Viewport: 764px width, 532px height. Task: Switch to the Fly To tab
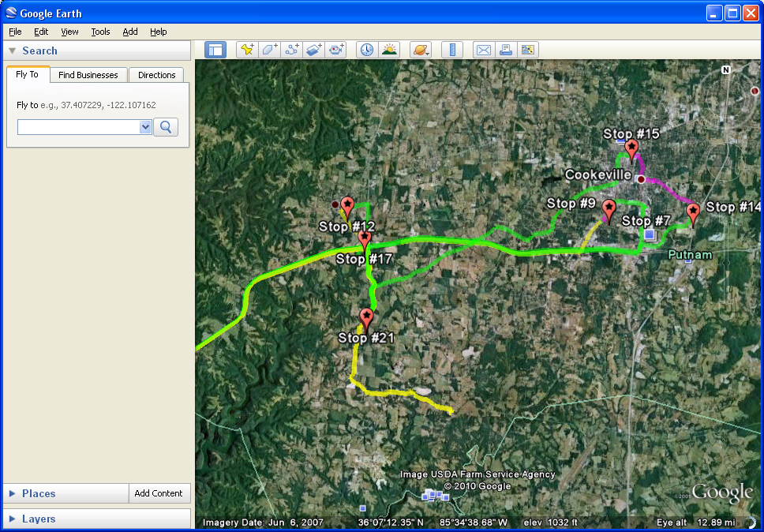pos(28,74)
